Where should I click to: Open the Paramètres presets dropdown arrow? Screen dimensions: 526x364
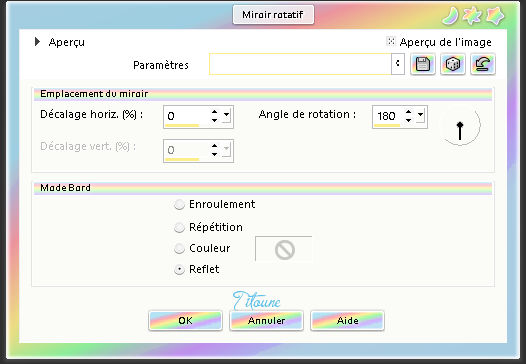click(398, 64)
